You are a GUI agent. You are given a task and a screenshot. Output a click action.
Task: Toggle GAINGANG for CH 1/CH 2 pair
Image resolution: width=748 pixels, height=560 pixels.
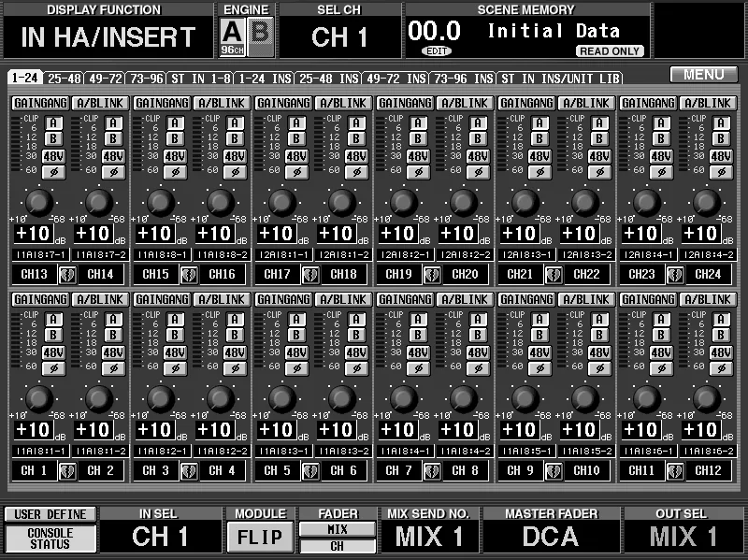(x=40, y=299)
